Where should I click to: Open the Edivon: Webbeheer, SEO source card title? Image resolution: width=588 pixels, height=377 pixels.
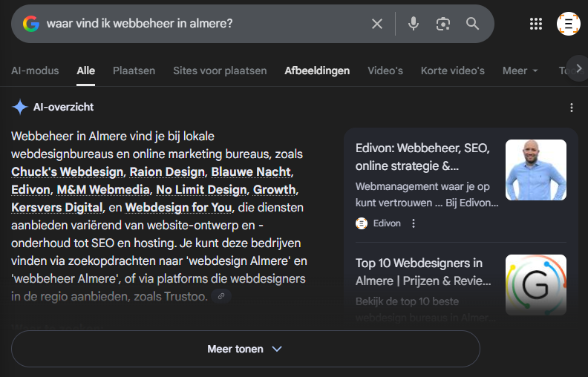point(422,157)
